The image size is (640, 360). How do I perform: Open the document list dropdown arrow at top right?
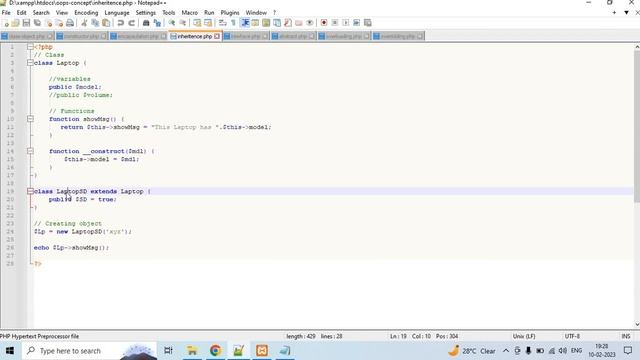click(626, 13)
